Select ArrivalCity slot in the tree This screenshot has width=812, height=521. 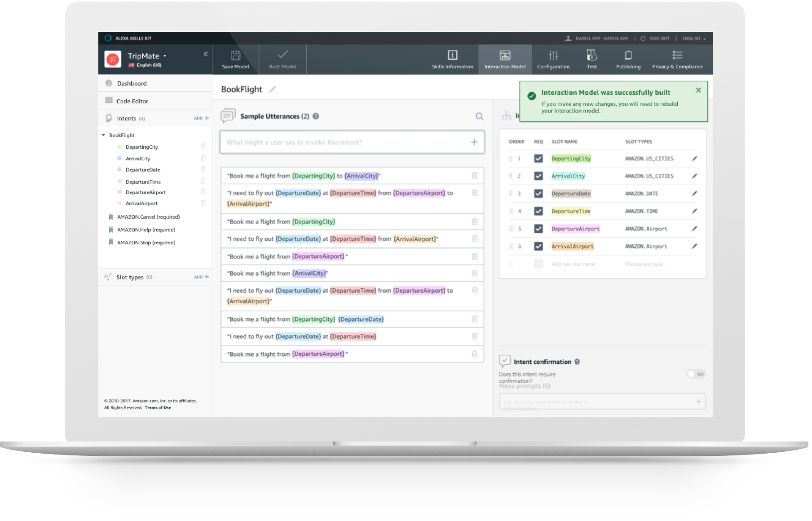138,159
